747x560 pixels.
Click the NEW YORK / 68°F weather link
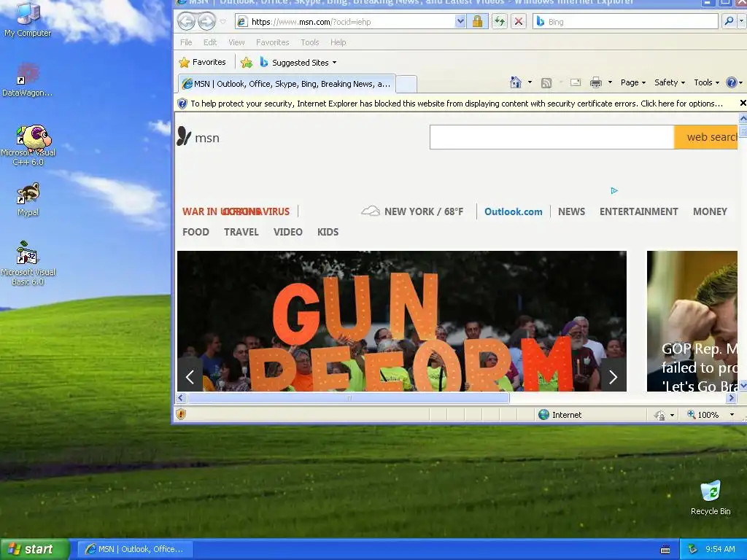point(412,211)
